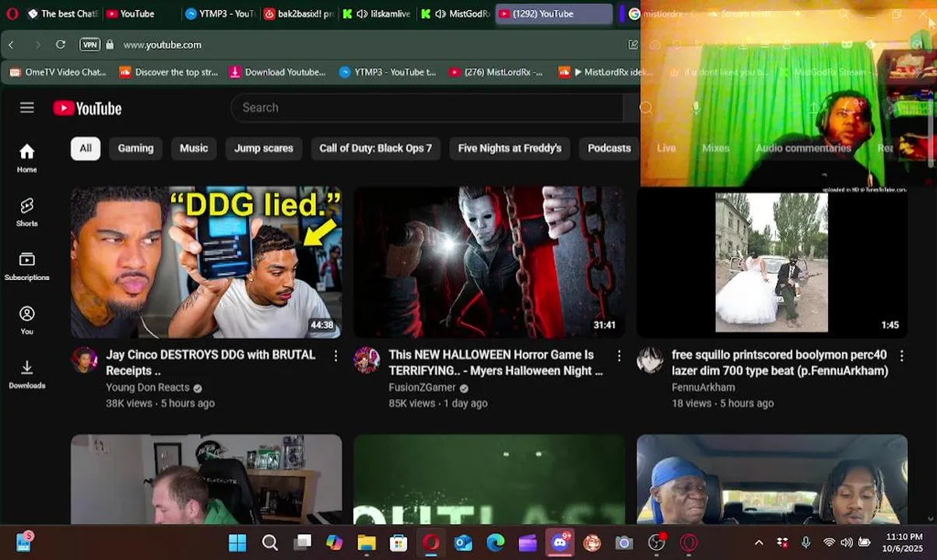
Task: Open Shorts from the sidebar
Action: [x=27, y=212]
